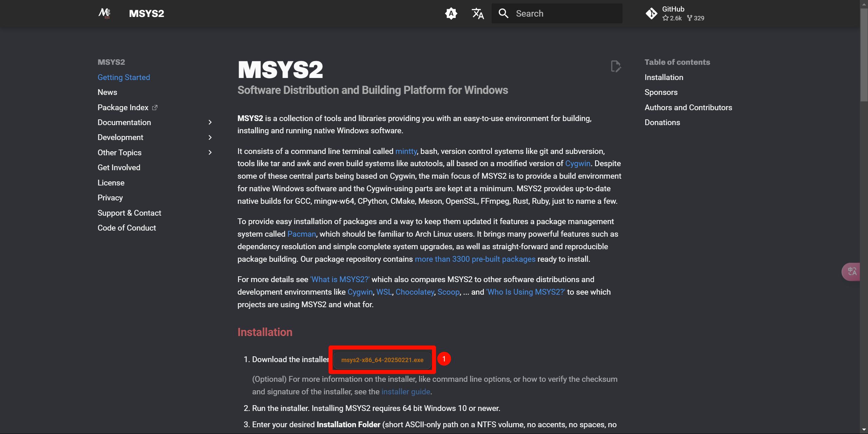Expand the Documentation section chevron
This screenshot has height=434, width=868.
(210, 122)
